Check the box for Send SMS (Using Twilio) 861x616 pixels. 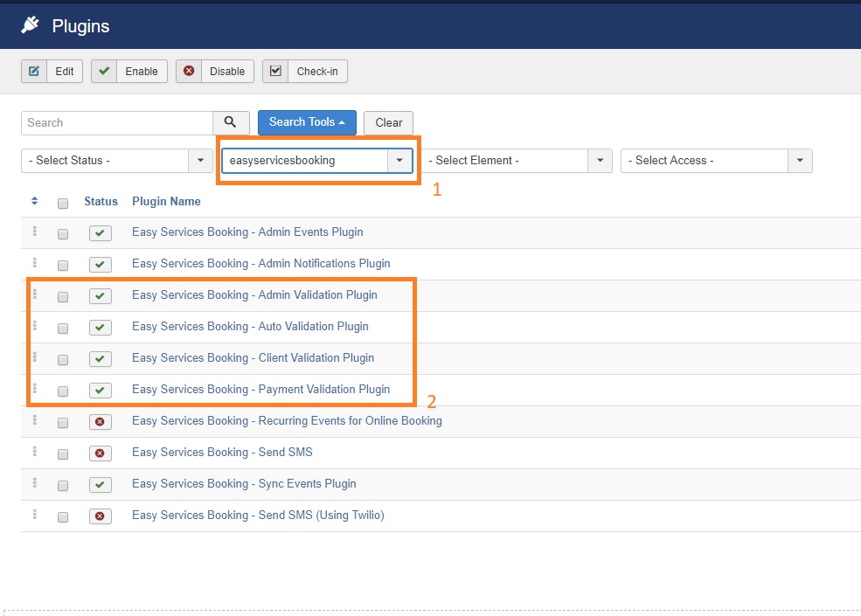63,517
